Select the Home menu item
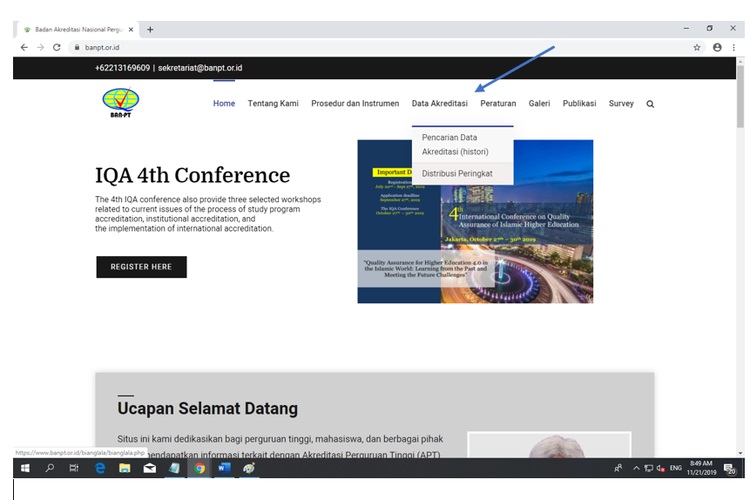Screen dimensions: 750x500 click(x=224, y=103)
